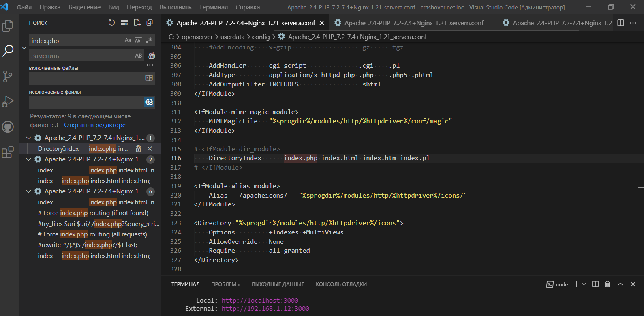Split the editor to the right

coord(620,23)
